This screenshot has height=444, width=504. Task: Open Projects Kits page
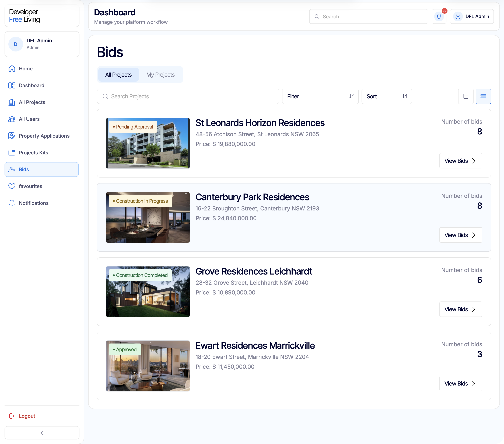pyautogui.click(x=41, y=153)
